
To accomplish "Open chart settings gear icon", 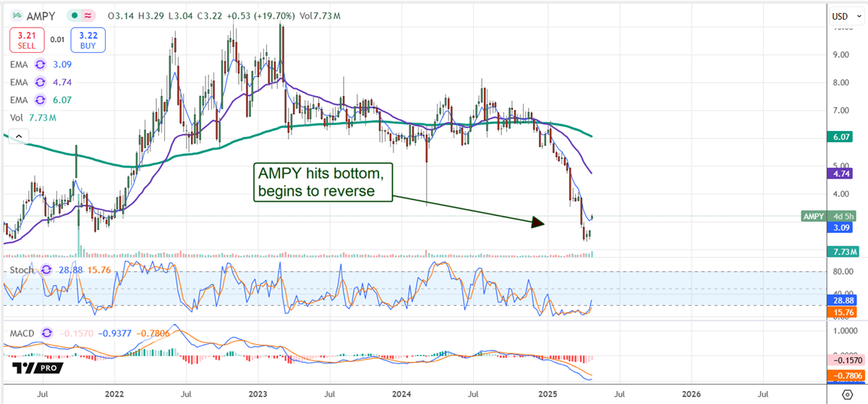I will [847, 395].
